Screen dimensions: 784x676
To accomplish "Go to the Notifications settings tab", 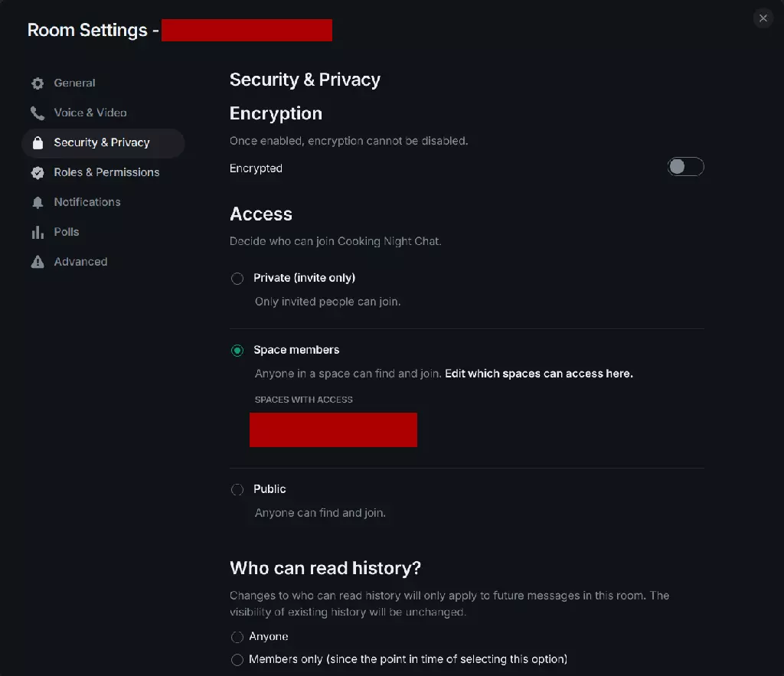I will point(87,203).
